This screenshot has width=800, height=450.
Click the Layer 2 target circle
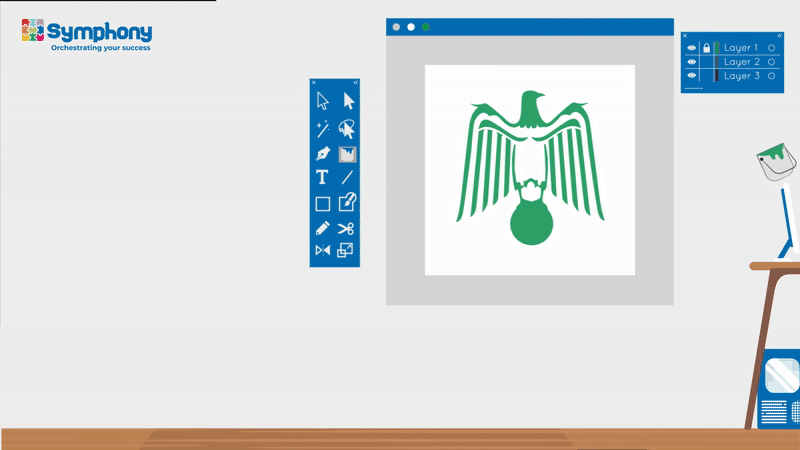772,62
